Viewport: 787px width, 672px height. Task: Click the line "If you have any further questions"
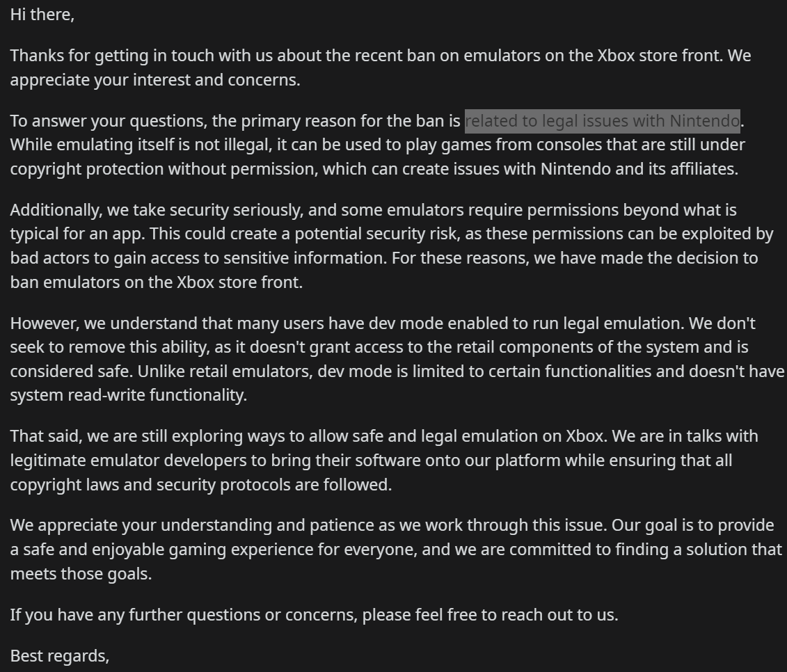click(x=314, y=615)
